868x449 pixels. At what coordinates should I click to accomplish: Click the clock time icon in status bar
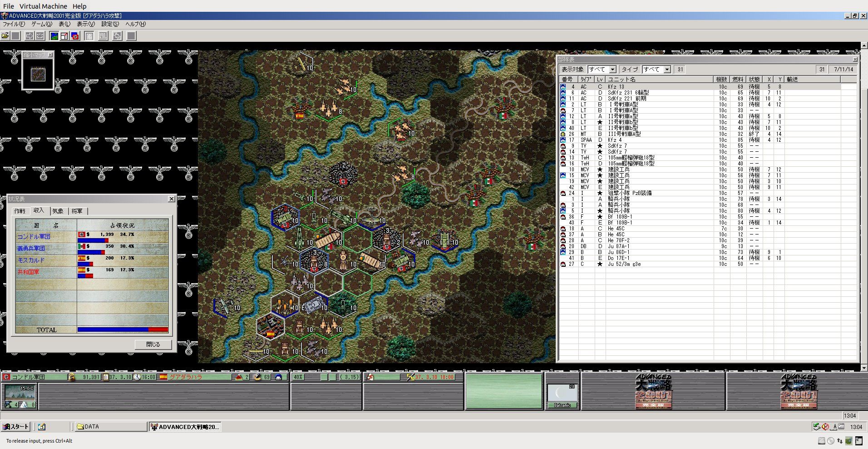(138, 377)
